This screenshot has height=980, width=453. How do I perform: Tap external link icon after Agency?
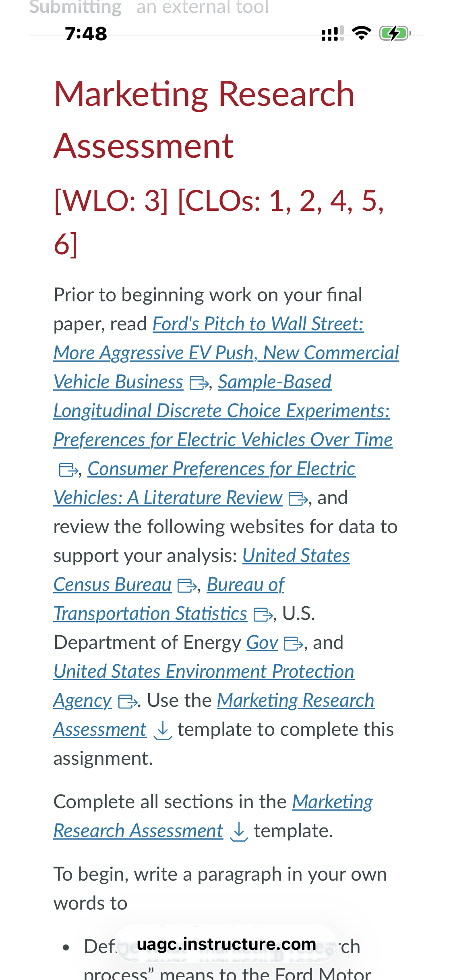point(128,702)
